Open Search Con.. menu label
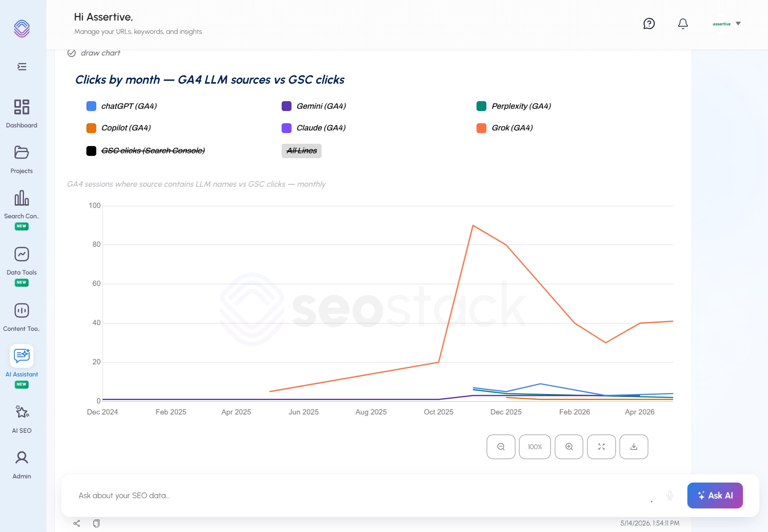The height and width of the screenshot is (532, 768). pyautogui.click(x=22, y=216)
